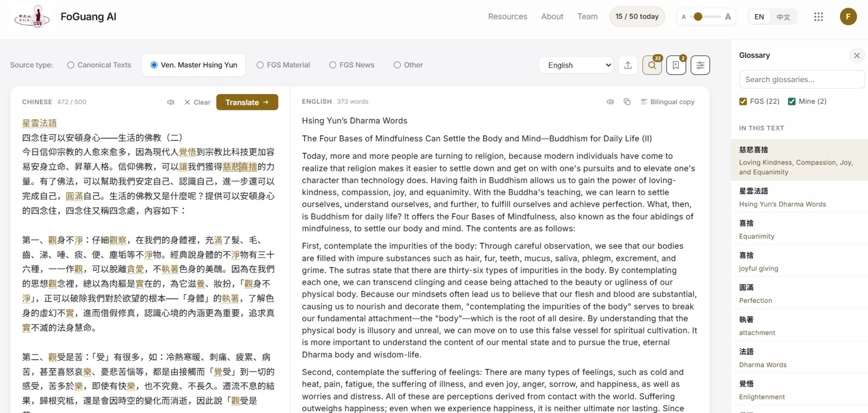Open the apps grid menu icon
The height and width of the screenshot is (413, 868).
pyautogui.click(x=819, y=16)
